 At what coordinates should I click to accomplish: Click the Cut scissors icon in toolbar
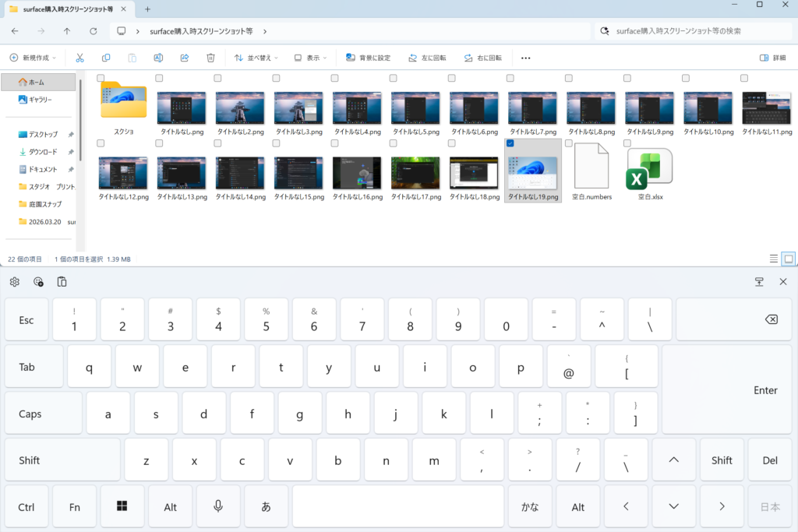pyautogui.click(x=79, y=58)
